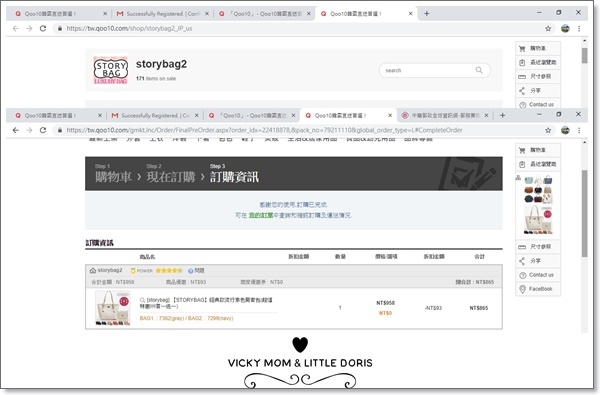This screenshot has height=395, width=600.
Task: Click the Story Bag shop logo
Action: point(111,70)
